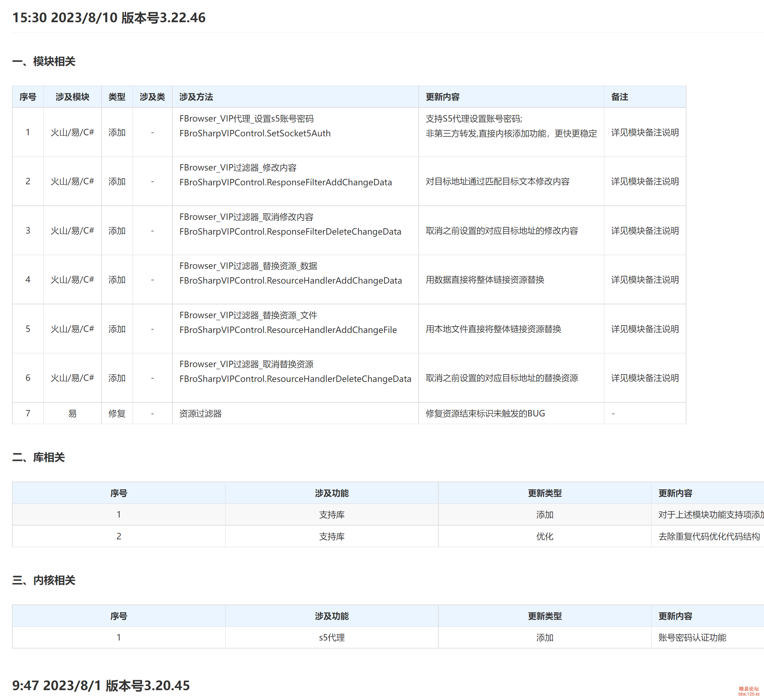Click the heading for version 3.20.45
Screen dimensions: 764x700
point(101,686)
